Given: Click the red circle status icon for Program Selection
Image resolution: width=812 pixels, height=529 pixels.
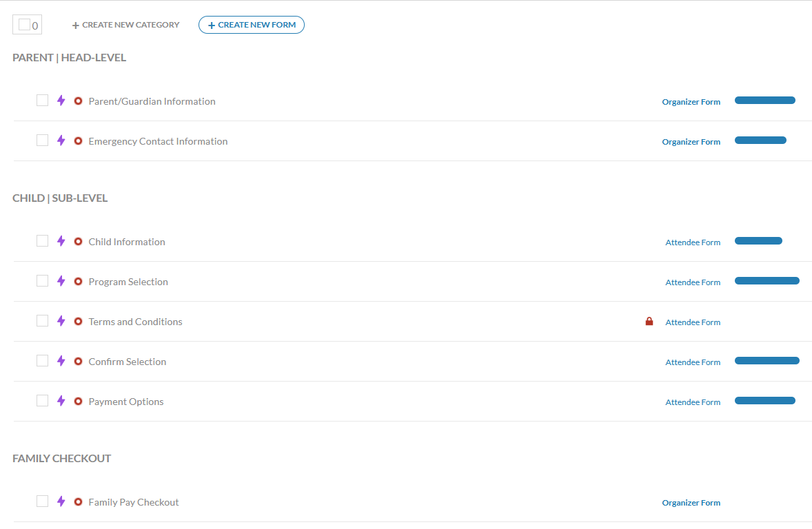Looking at the screenshot, I should click(78, 282).
